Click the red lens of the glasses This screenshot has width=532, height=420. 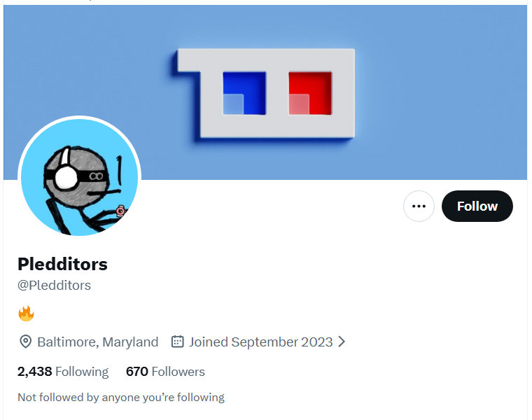coord(310,93)
